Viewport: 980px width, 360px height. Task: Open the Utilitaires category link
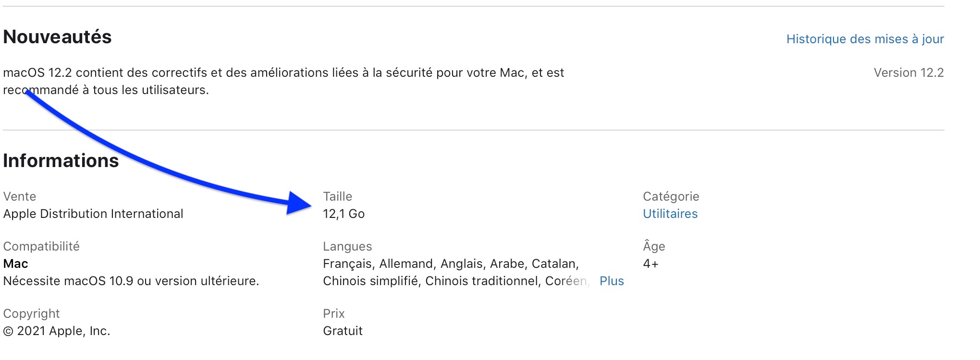coord(670,214)
